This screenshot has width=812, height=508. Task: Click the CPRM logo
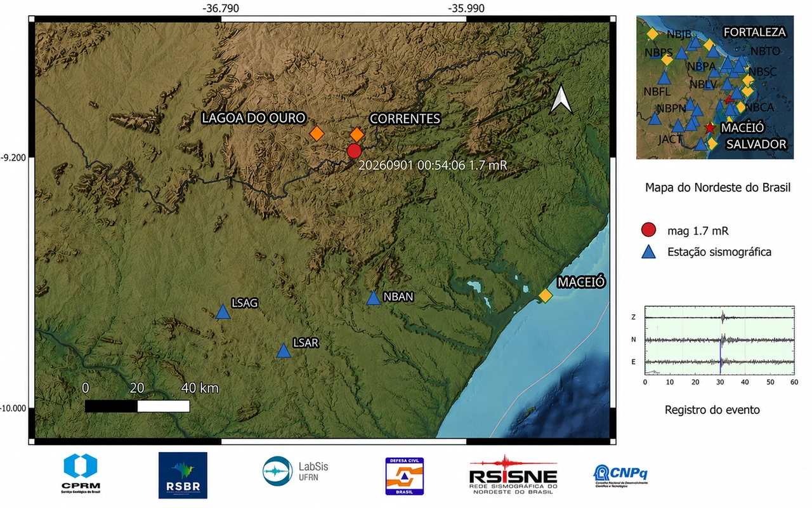(x=82, y=473)
